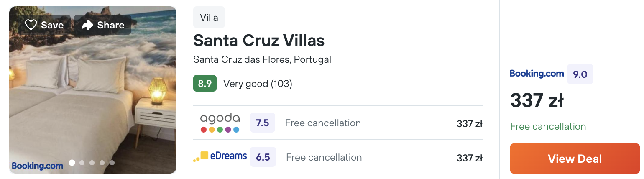Choose the Agoda 337 zł price offer
The width and height of the screenshot is (644, 179).
470,124
